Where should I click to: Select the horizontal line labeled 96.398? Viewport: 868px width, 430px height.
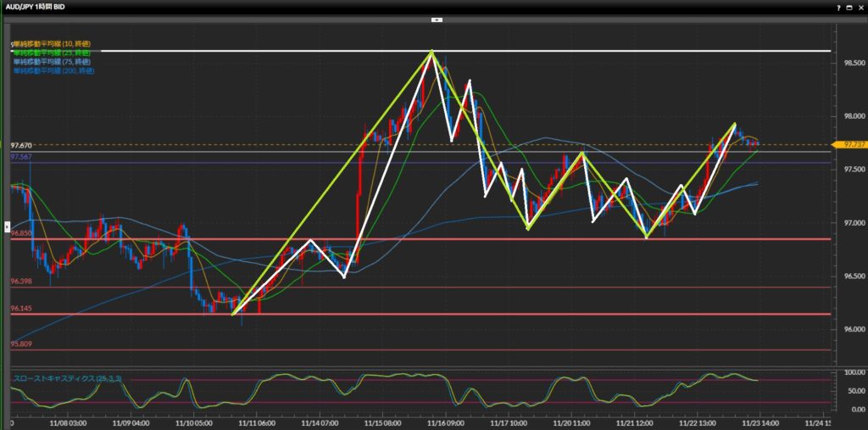click(21, 282)
